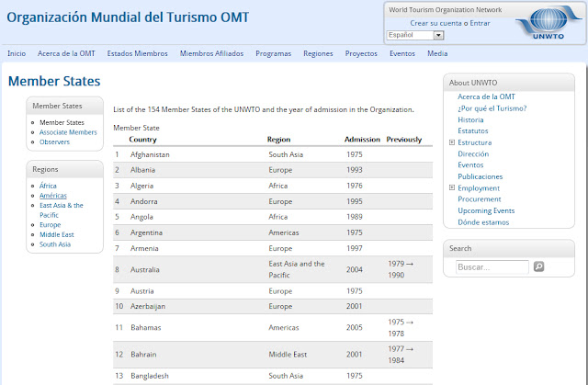This screenshot has height=385, width=588.
Task: Open the Publicaciones link
Action: point(480,176)
